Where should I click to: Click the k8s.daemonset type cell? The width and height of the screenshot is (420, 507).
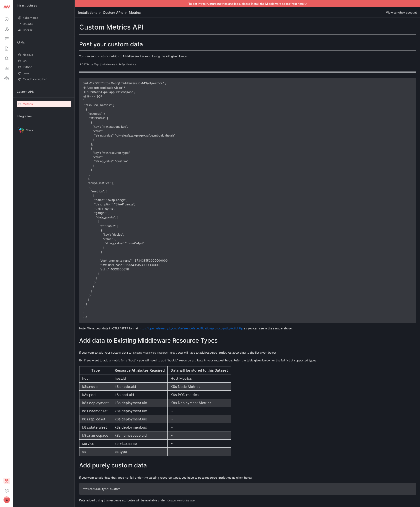(x=95, y=411)
